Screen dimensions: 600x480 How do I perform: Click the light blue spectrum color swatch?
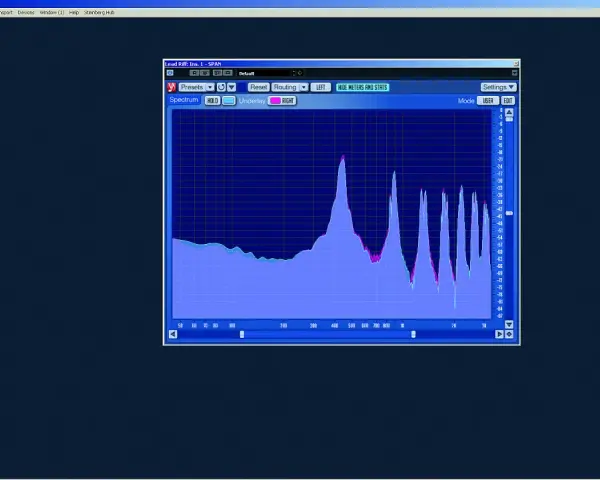point(229,101)
